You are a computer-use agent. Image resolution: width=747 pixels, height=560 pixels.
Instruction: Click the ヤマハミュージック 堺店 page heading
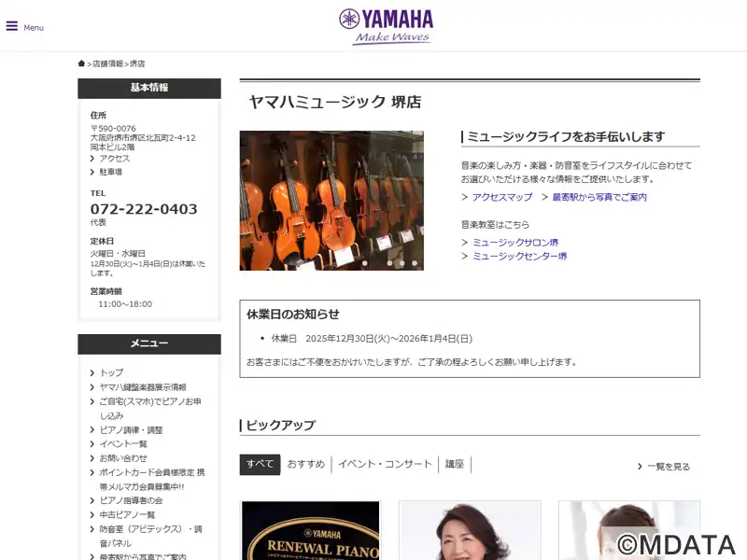pos(335,102)
